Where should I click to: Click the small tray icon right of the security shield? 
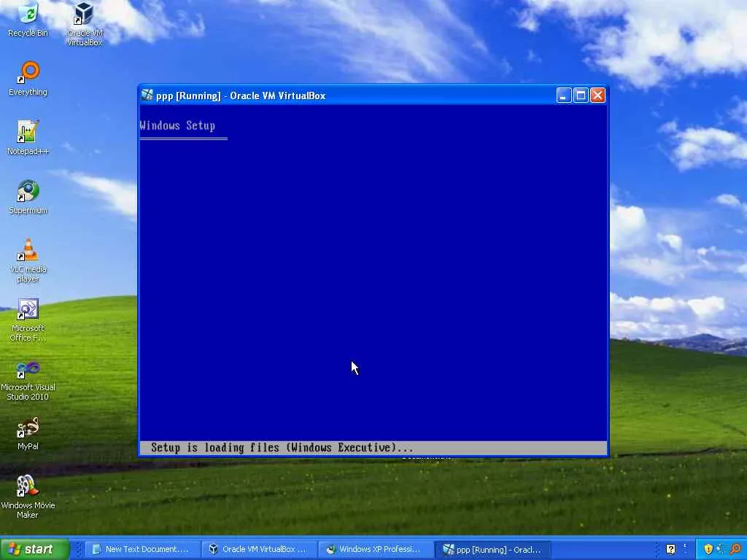click(721, 550)
